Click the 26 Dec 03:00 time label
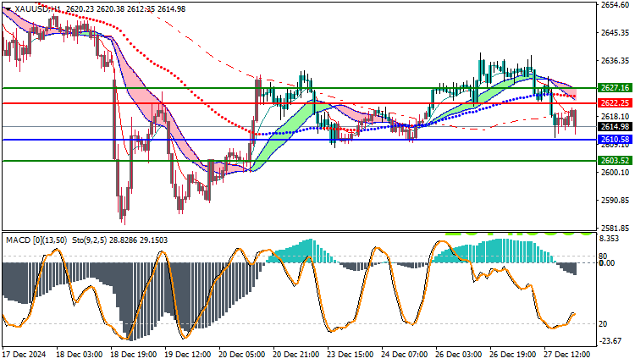635x364 pixels. 458,355
